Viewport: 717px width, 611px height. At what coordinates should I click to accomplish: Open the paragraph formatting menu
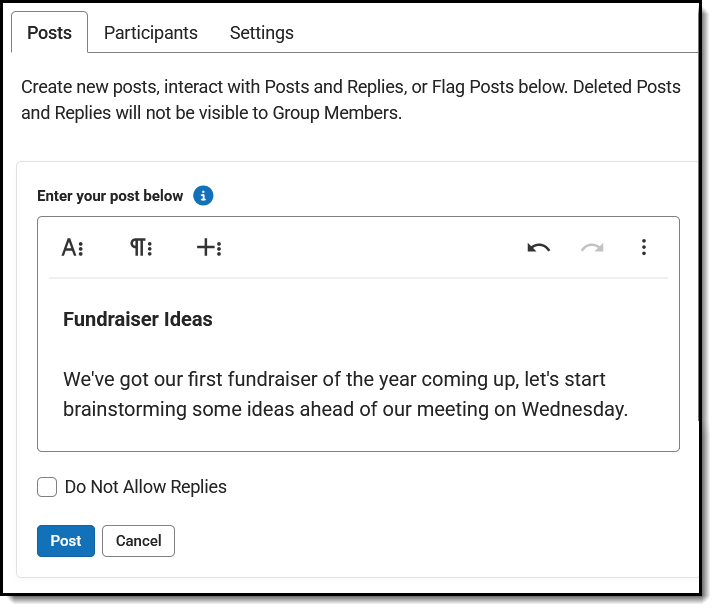tap(140, 248)
